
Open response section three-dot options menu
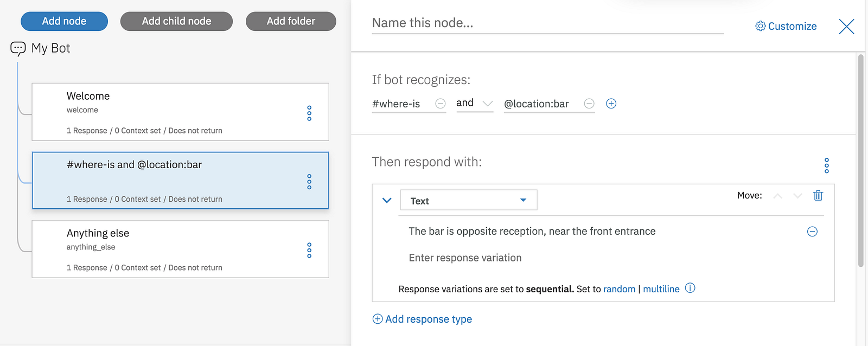coord(826,165)
